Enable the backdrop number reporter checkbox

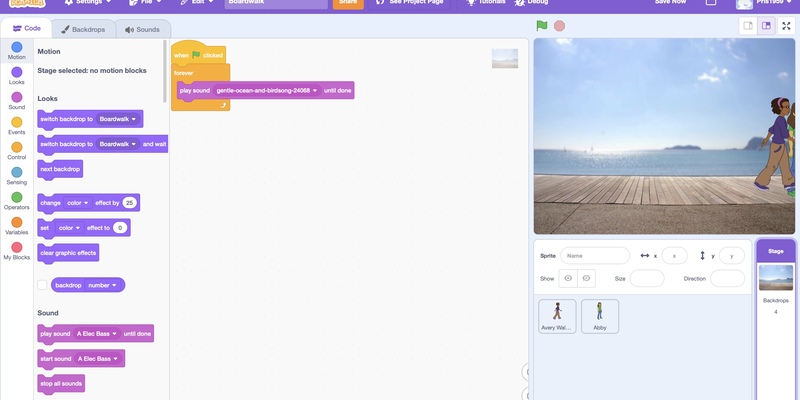pyautogui.click(x=42, y=285)
